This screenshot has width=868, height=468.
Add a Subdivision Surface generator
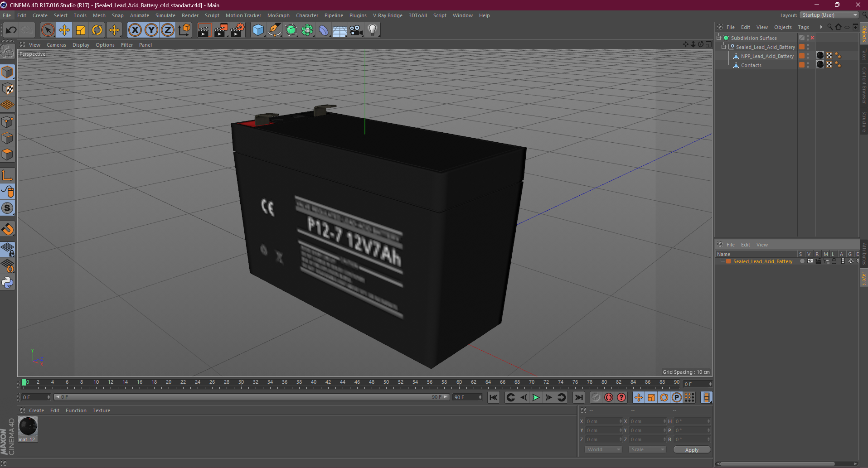[x=291, y=30]
